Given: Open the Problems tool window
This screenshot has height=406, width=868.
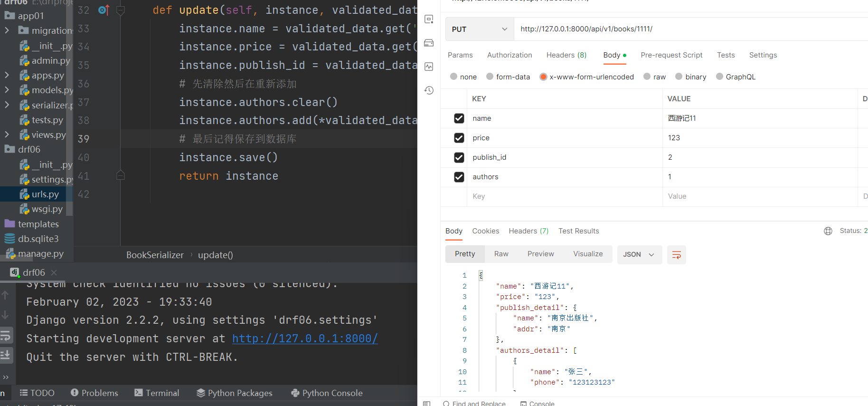Looking at the screenshot, I should (x=94, y=393).
